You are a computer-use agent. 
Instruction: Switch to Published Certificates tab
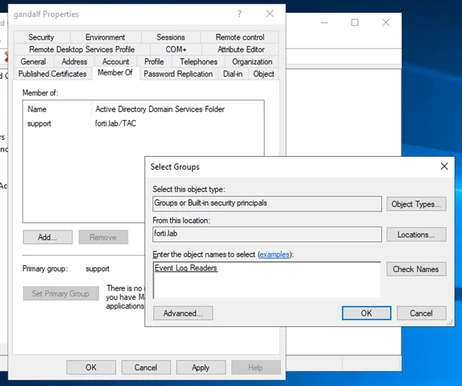[x=52, y=74]
